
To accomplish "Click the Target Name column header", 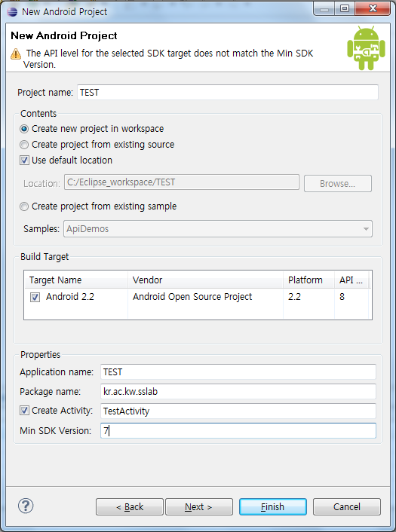I will pyautogui.click(x=76, y=280).
